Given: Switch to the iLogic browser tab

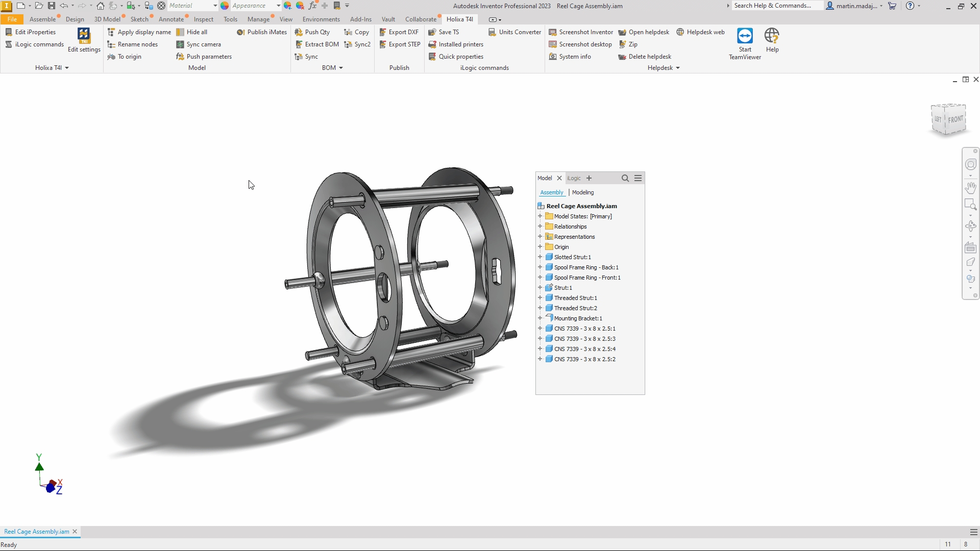Looking at the screenshot, I should (x=574, y=178).
